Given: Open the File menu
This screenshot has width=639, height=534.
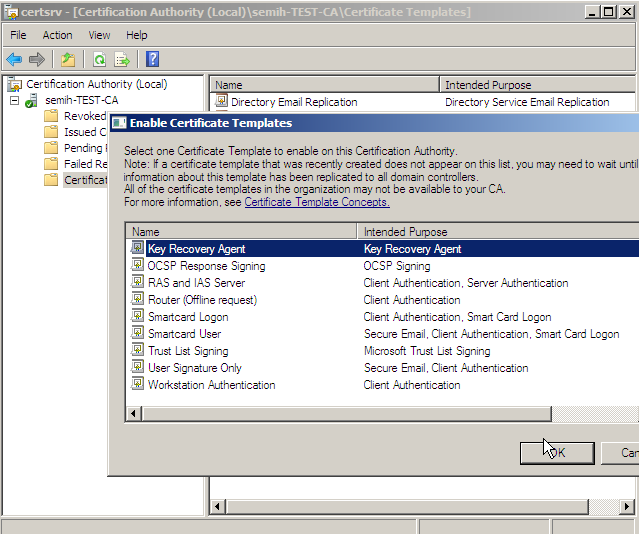Looking at the screenshot, I should point(18,35).
